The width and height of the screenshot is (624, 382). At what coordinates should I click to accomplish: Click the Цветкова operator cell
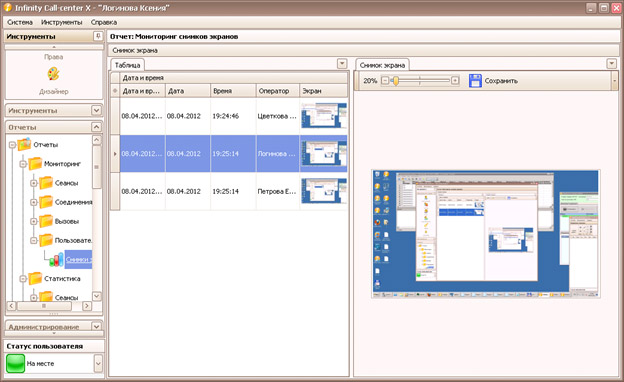[277, 116]
